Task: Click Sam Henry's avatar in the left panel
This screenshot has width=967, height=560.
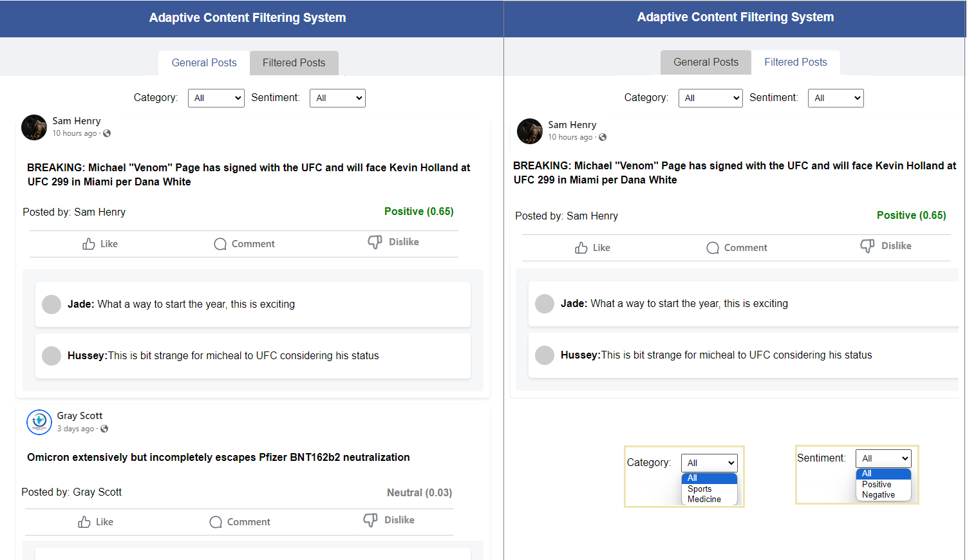Action: (x=34, y=127)
